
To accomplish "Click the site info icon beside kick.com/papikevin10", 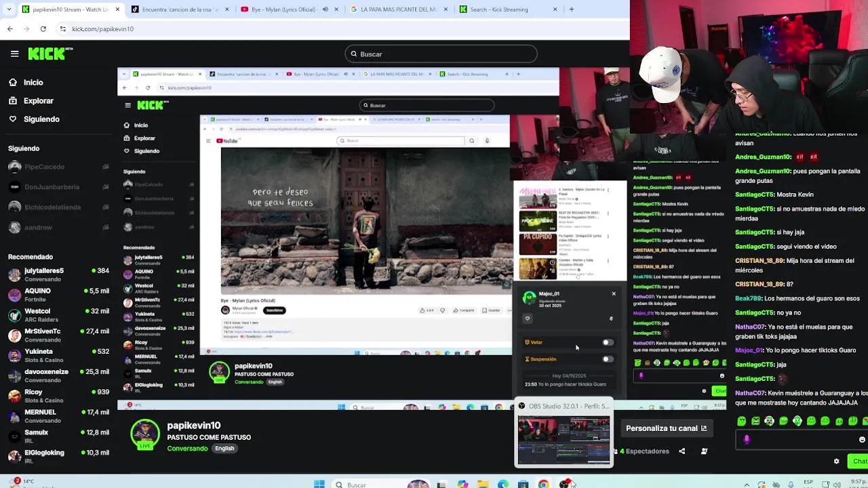I will pos(63,29).
